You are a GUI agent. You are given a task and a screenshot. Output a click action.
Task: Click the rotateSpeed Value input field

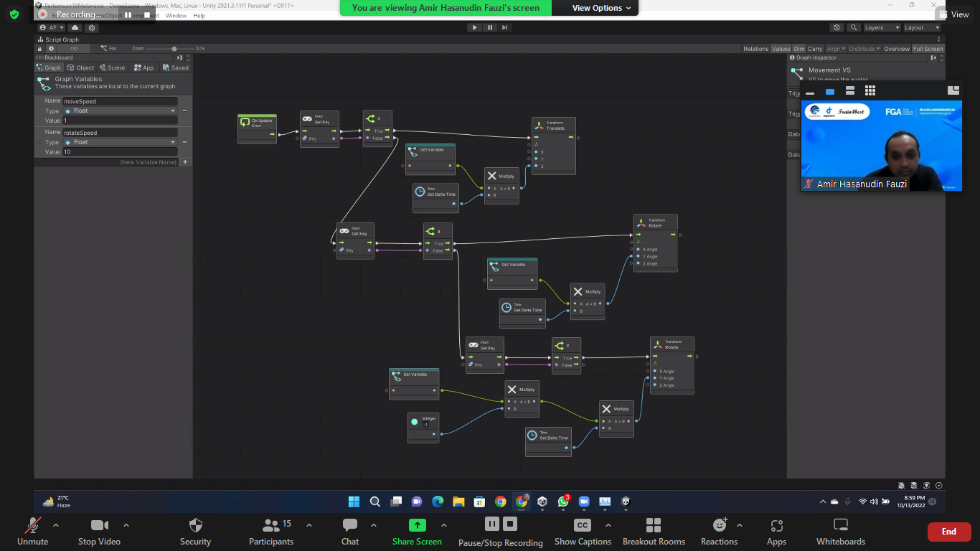(x=120, y=152)
